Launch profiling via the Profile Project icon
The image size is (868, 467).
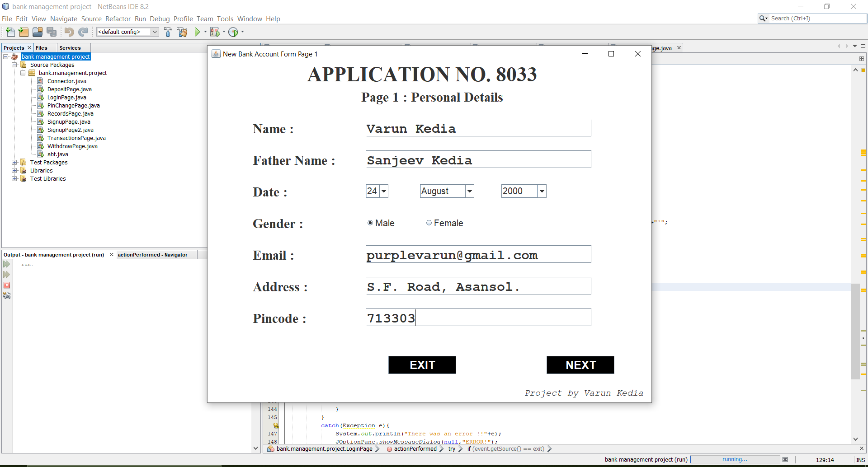[234, 32]
